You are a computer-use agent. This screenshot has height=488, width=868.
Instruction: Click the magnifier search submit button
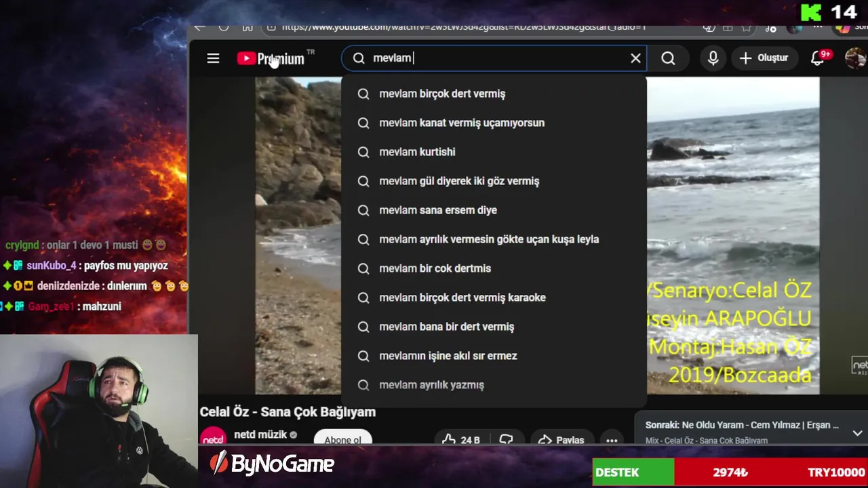[668, 58]
